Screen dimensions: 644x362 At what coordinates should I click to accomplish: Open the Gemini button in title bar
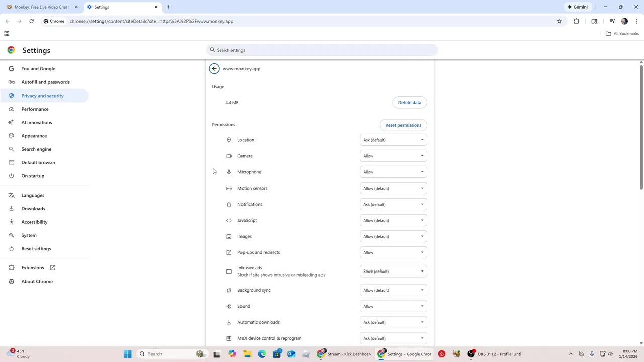[578, 7]
